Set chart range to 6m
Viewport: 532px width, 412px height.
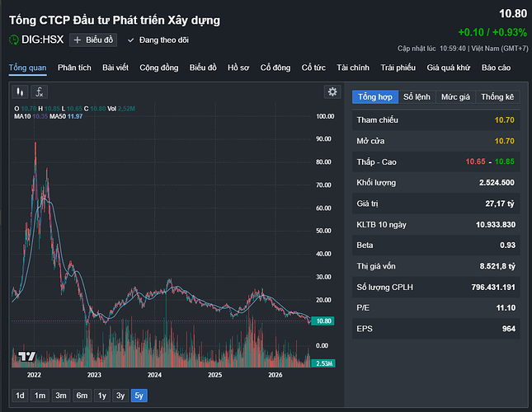tap(82, 396)
